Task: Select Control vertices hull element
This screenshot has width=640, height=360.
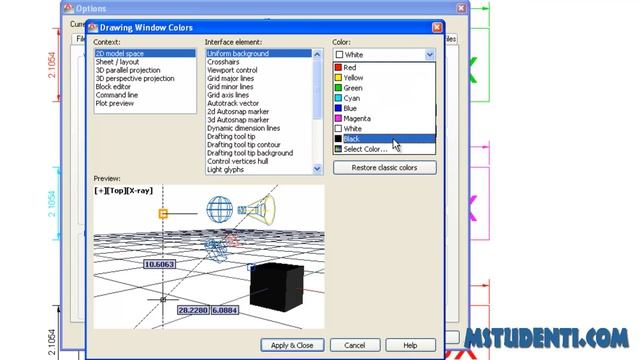Action: point(259,161)
